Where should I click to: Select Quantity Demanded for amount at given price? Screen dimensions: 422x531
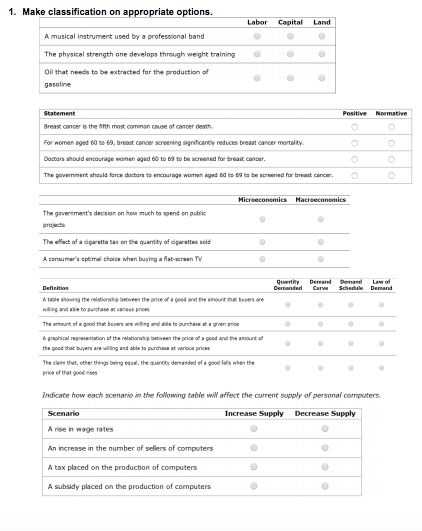click(288, 324)
